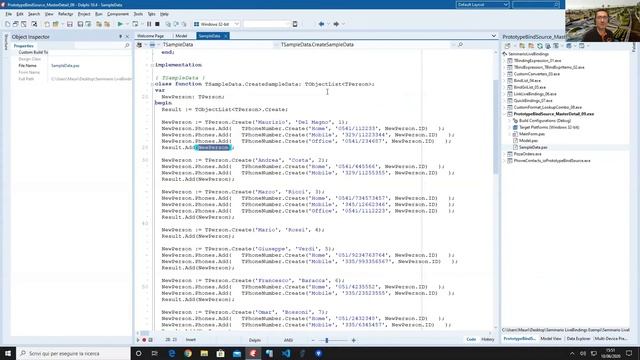Click the zoom-out minus next to the zoom slider
The width and height of the screenshot is (640, 360).
coord(313,340)
